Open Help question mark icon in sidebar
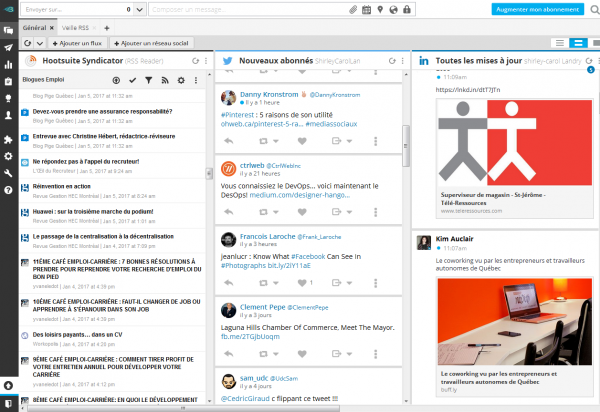 point(8,190)
